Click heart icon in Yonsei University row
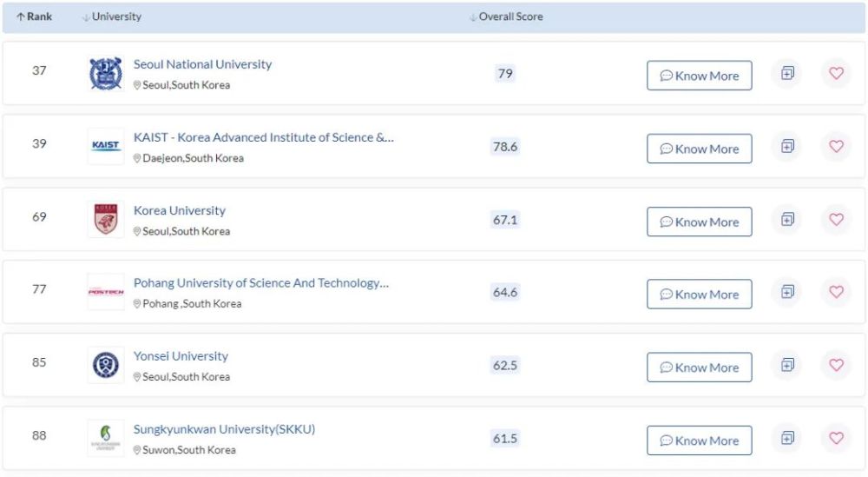 point(836,365)
